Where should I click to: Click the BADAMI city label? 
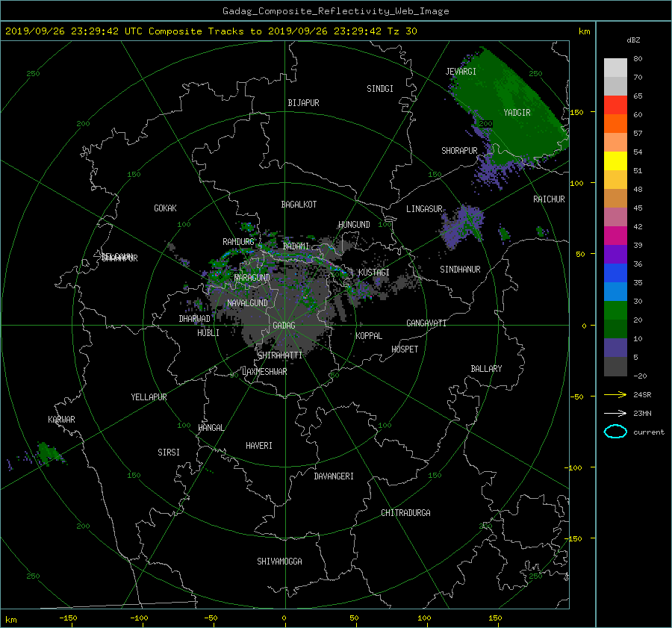(x=296, y=246)
